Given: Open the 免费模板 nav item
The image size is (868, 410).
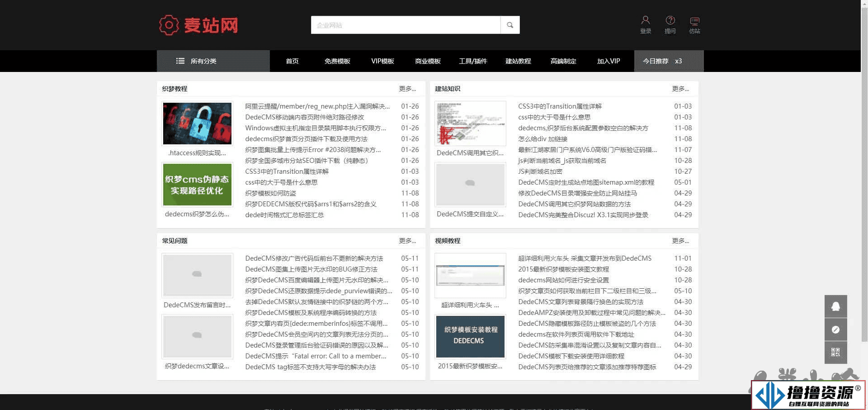Looking at the screenshot, I should [x=337, y=61].
